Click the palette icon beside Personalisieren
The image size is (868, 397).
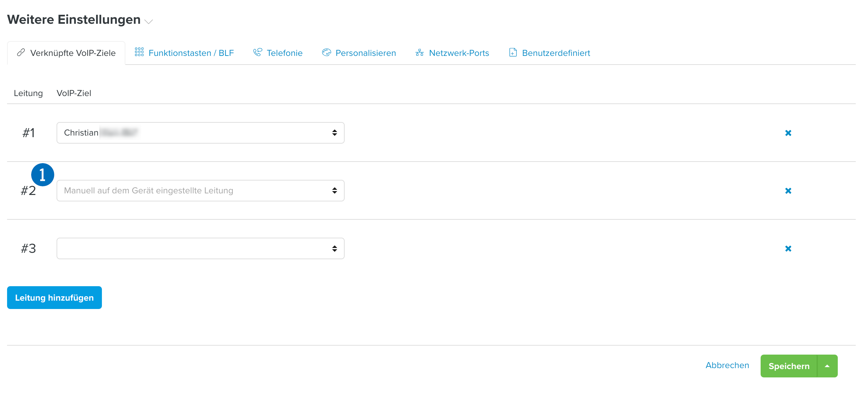[326, 52]
